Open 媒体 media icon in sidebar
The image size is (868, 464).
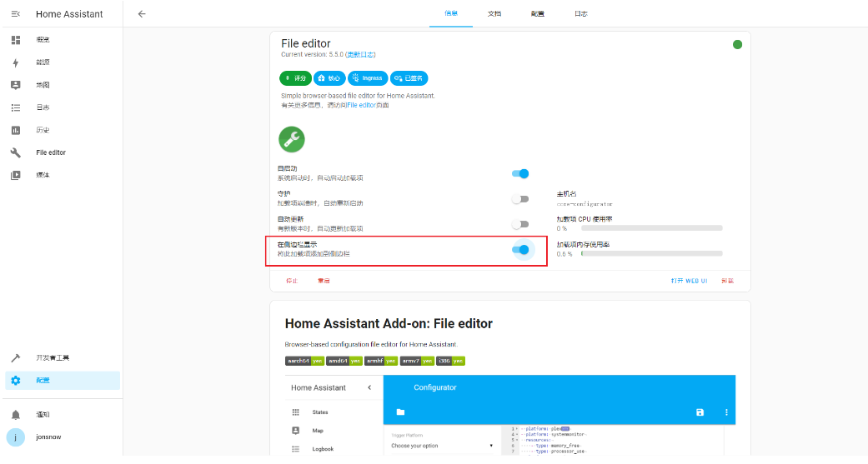pyautogui.click(x=16, y=175)
